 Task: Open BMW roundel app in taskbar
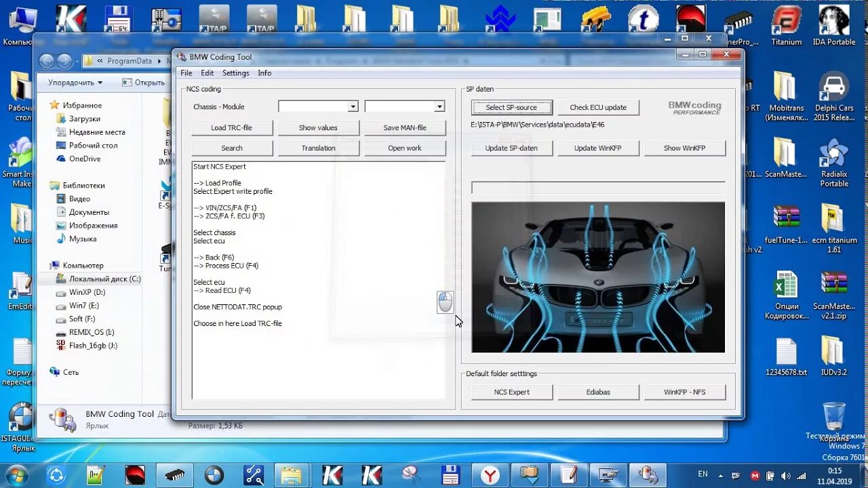click(x=214, y=475)
